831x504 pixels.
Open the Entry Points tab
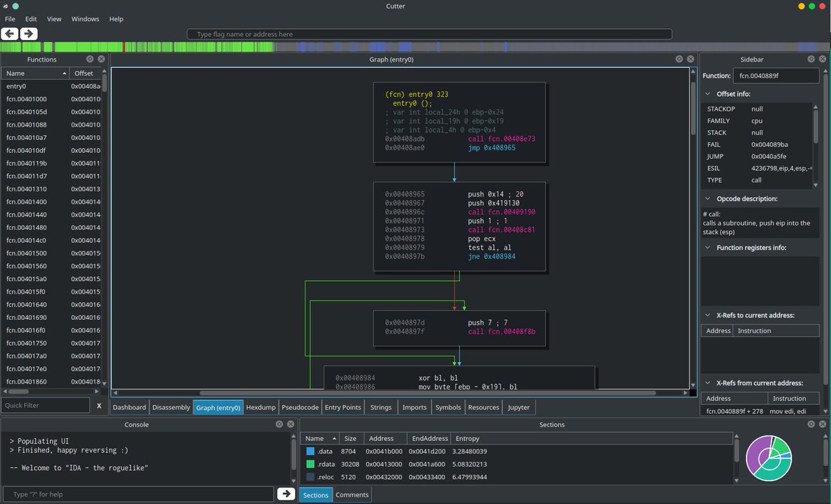(x=343, y=407)
